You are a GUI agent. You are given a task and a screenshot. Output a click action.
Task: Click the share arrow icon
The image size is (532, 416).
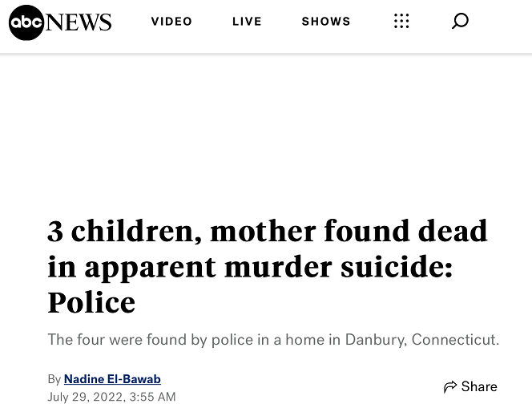[450, 386]
